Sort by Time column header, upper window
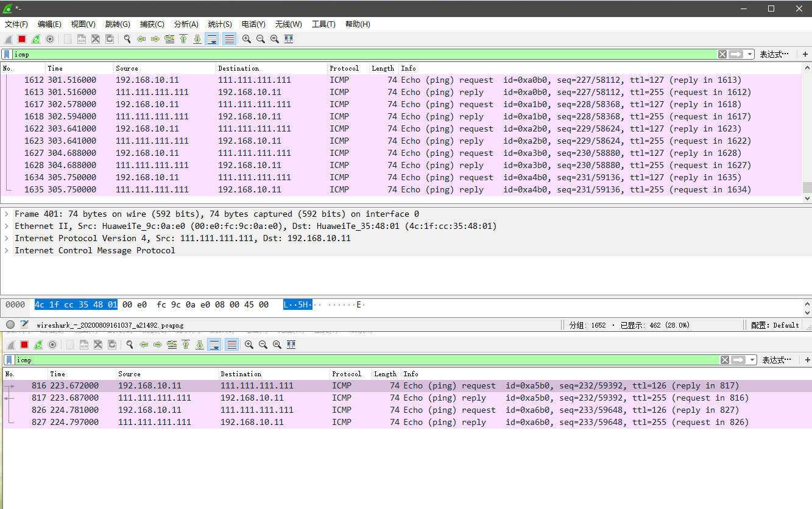The height and width of the screenshot is (509, 812). click(x=79, y=68)
